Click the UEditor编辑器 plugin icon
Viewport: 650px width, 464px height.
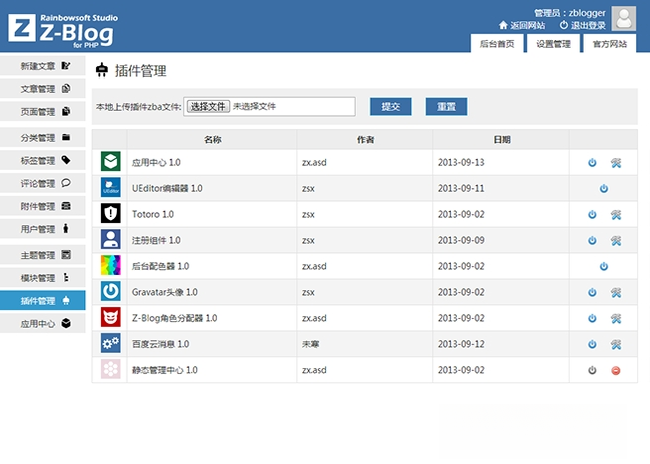click(111, 187)
